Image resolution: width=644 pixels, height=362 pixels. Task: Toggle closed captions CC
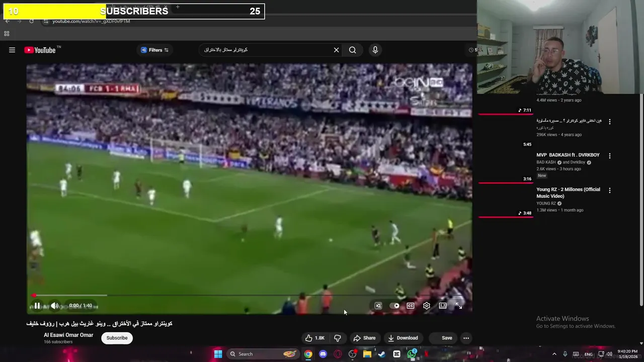tap(411, 306)
